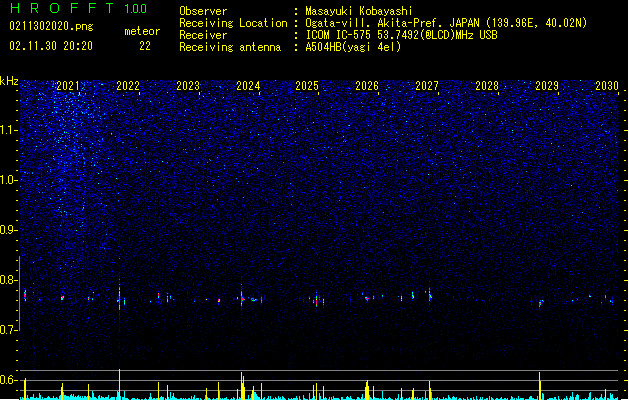Click the 1.1 kHz axis label
Screen dimensions: 629x400
coord(8,130)
